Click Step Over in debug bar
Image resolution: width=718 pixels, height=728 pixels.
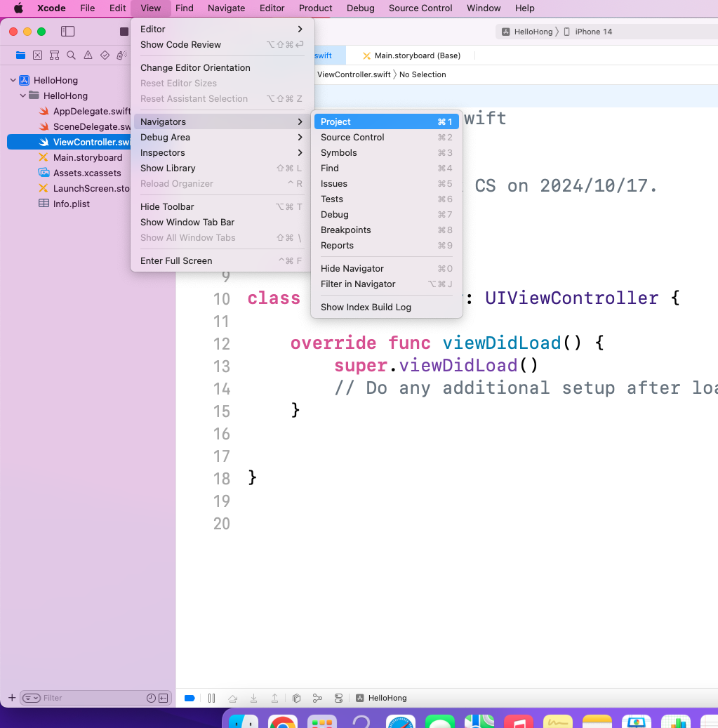(x=233, y=698)
